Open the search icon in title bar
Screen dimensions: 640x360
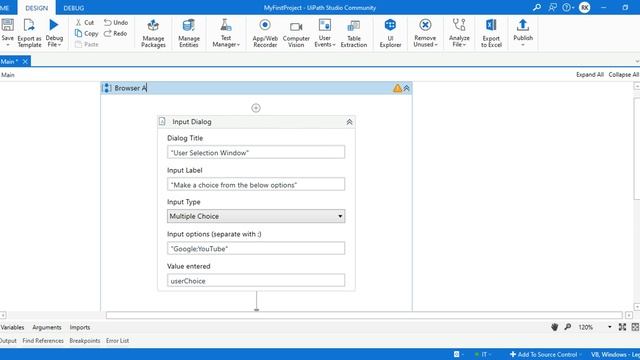537,7
